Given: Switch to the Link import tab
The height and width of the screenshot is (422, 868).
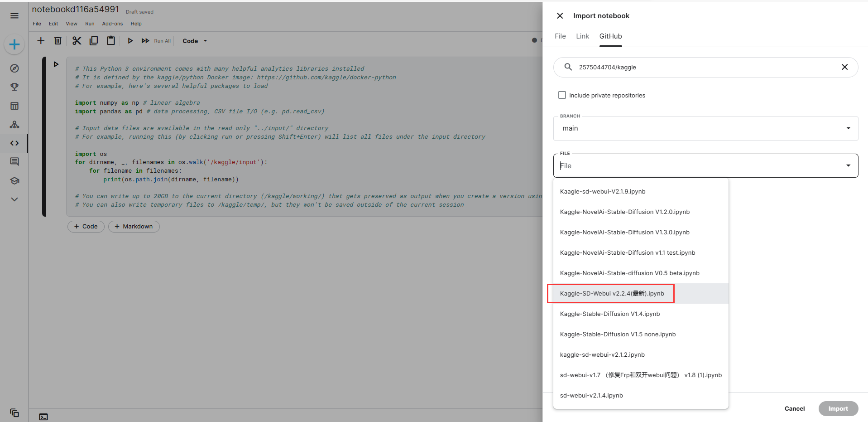Looking at the screenshot, I should pyautogui.click(x=583, y=36).
